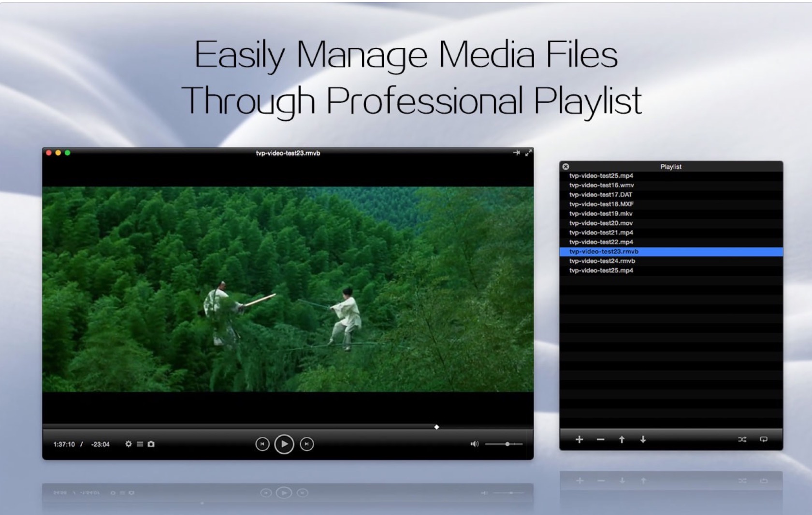Image resolution: width=812 pixels, height=515 pixels.
Task: Click the player title tvp-video-test23.rmvb
Action: click(x=288, y=153)
